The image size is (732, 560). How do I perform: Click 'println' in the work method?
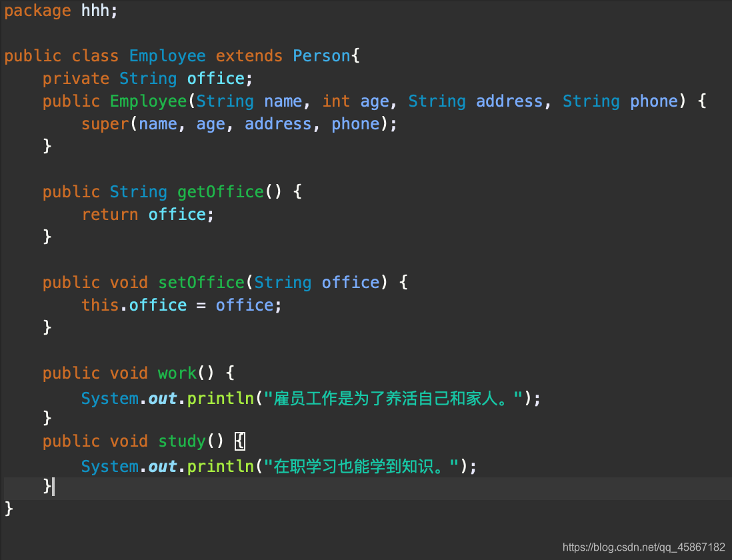click(x=221, y=399)
